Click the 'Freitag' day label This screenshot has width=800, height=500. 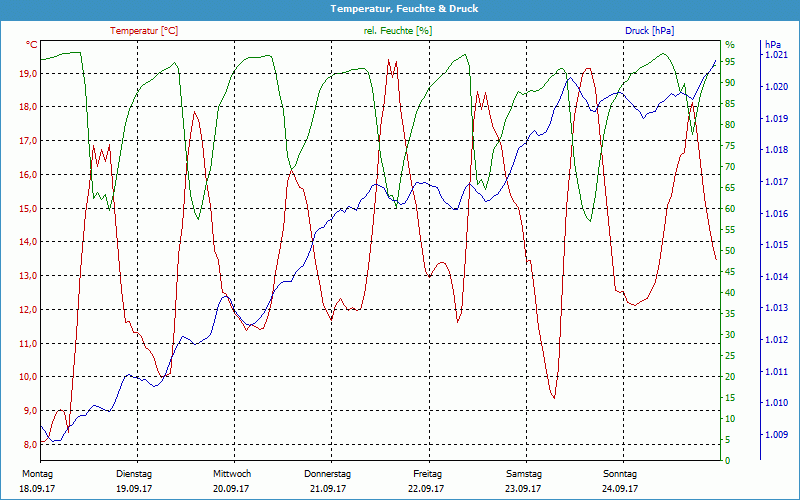click(x=428, y=474)
